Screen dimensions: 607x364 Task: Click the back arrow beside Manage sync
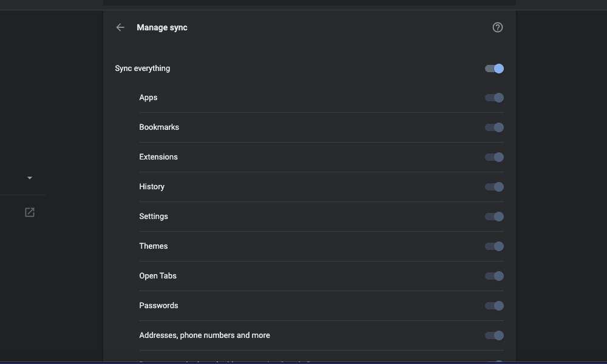(x=120, y=27)
